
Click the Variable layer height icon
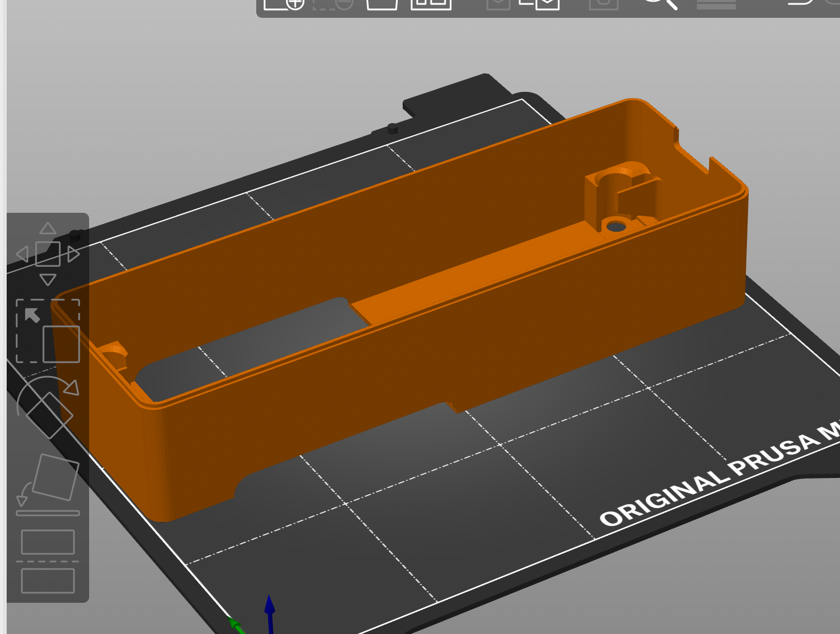[716, 4]
